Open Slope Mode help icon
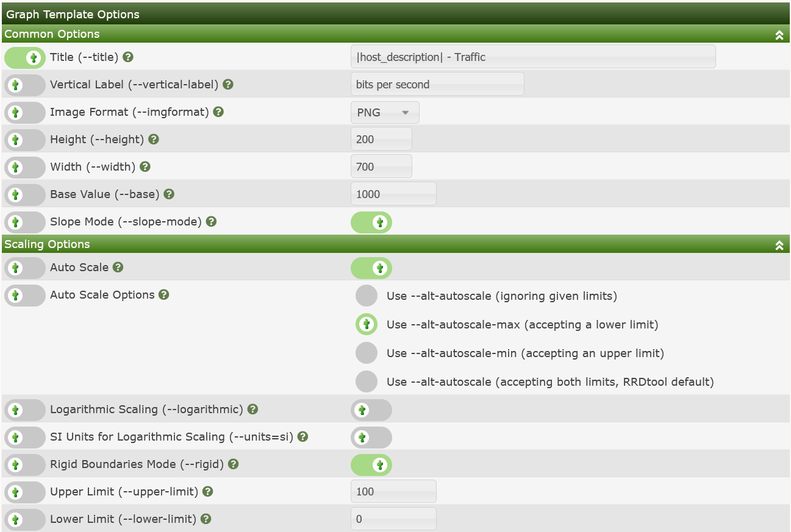 point(211,221)
